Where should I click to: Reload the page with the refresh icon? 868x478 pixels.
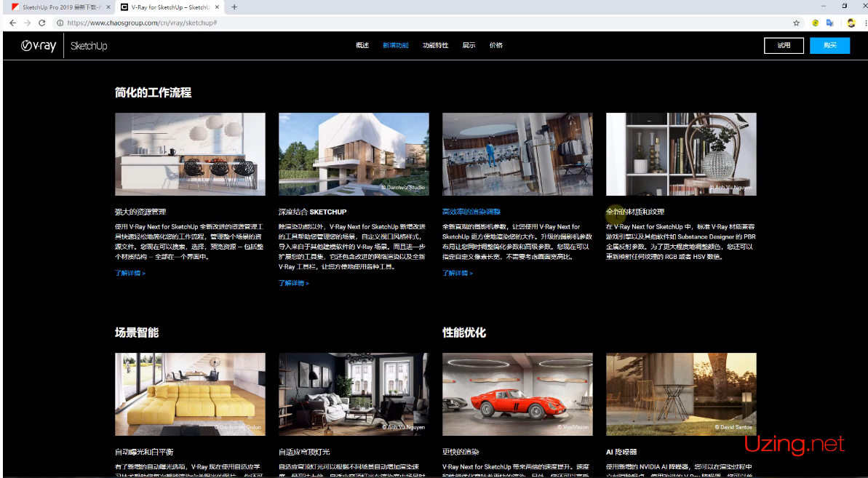click(x=42, y=23)
